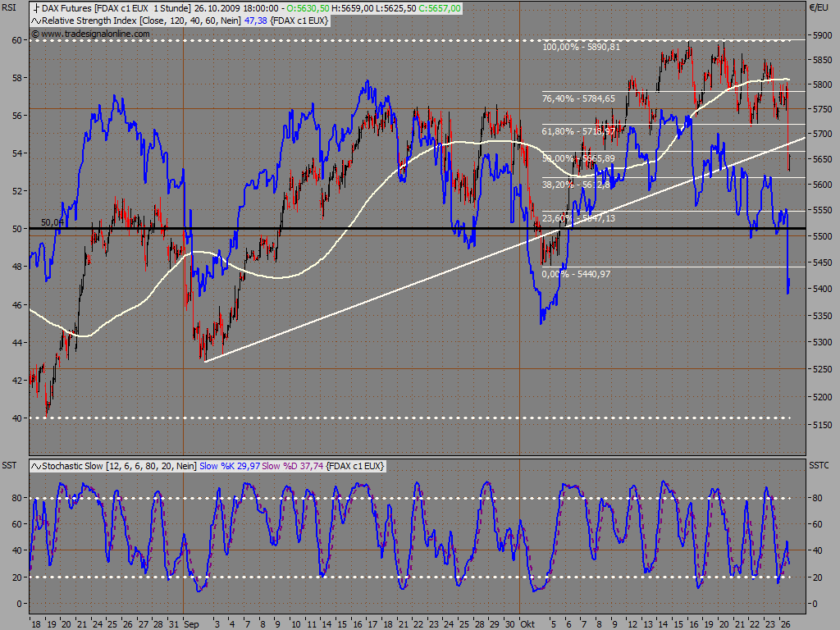Click the 5150 price axis tick
840x630 pixels.
pyautogui.click(x=822, y=426)
